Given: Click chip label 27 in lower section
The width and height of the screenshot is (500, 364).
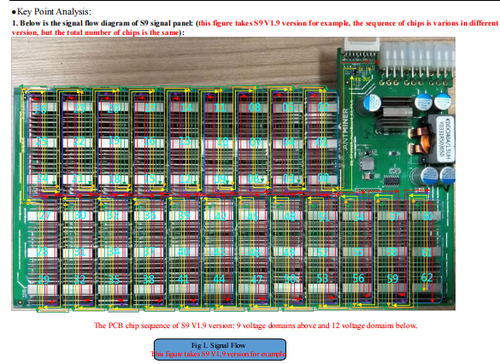Looking at the screenshot, I should tap(44, 216).
